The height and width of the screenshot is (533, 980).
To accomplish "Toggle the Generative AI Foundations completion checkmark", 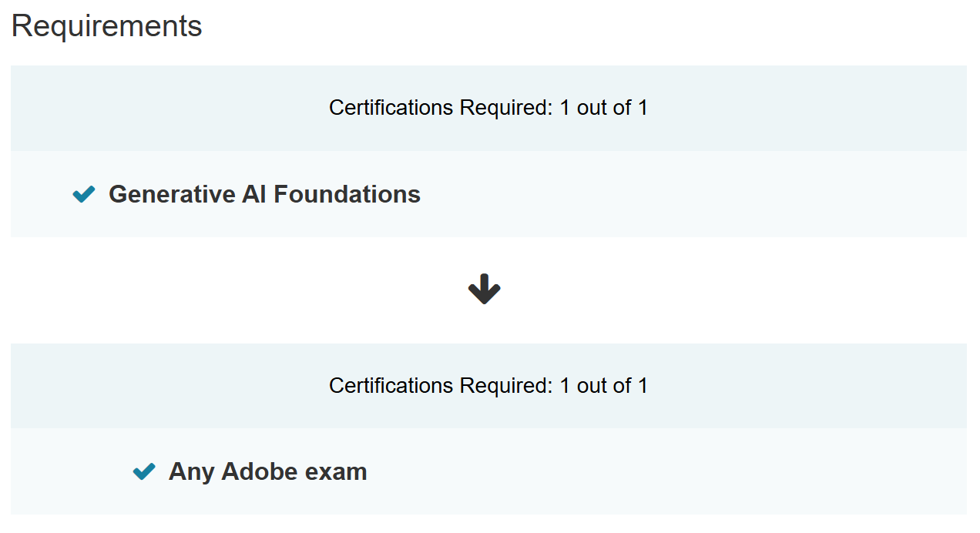I will (x=83, y=194).
